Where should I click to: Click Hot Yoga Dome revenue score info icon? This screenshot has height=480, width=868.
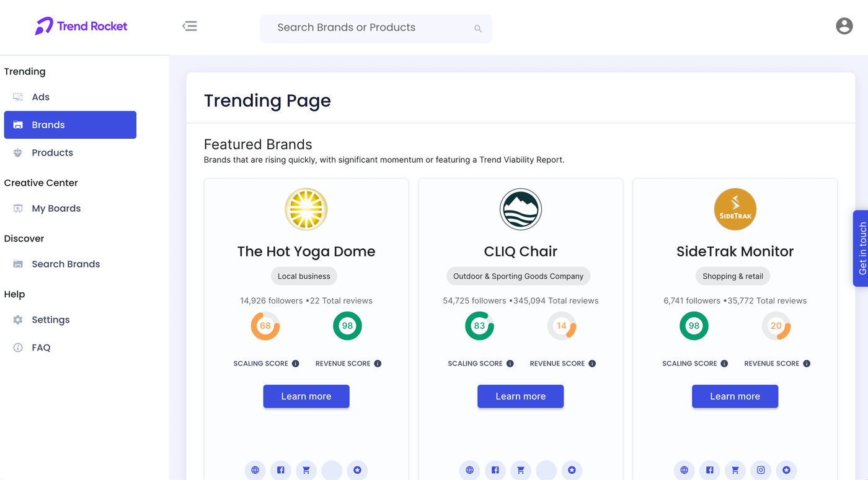coord(378,364)
